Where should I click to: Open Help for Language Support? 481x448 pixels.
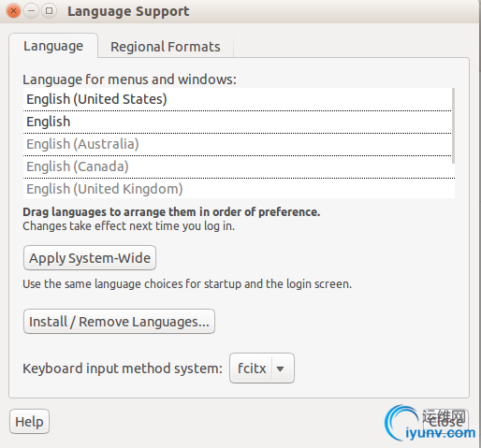pyautogui.click(x=29, y=422)
